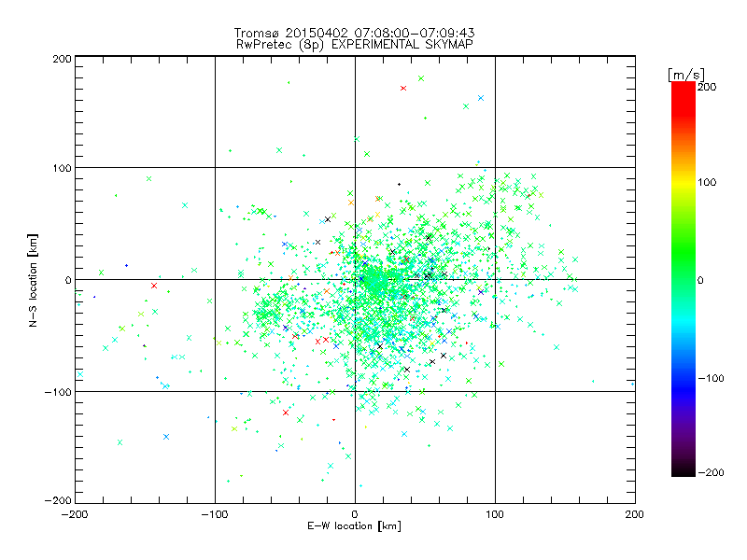Click the colorbar label "-200"
The image size is (747, 560).
(x=711, y=472)
